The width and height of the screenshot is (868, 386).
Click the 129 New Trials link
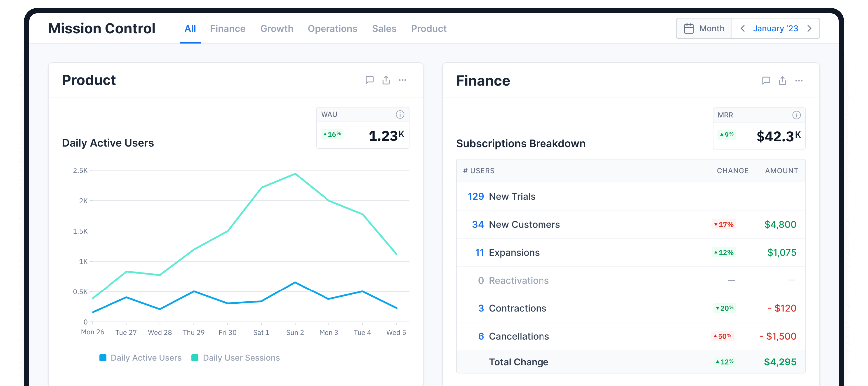[x=501, y=196]
